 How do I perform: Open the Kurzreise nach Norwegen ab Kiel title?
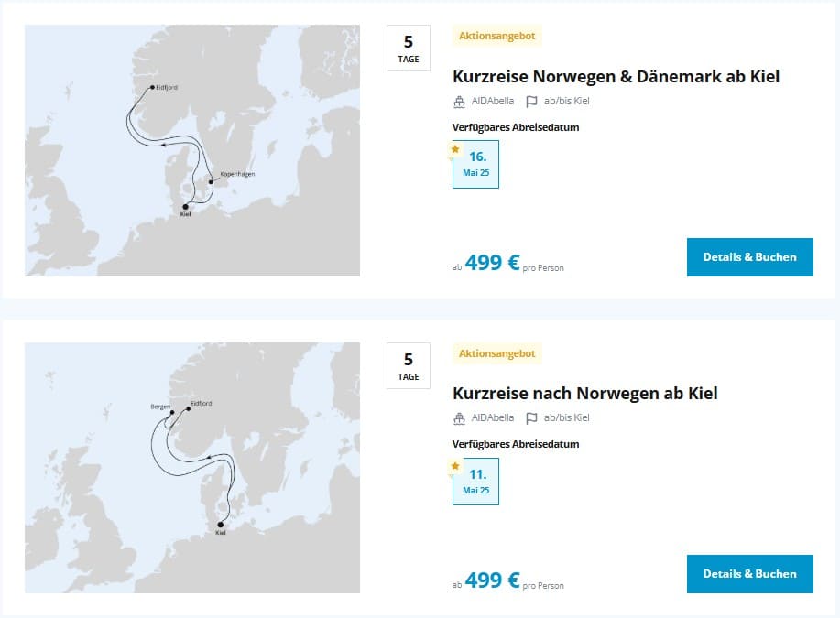tap(584, 394)
